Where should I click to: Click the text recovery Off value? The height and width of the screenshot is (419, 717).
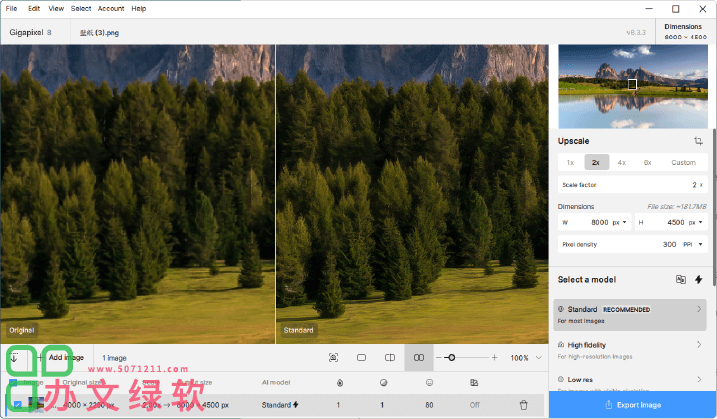coord(474,405)
